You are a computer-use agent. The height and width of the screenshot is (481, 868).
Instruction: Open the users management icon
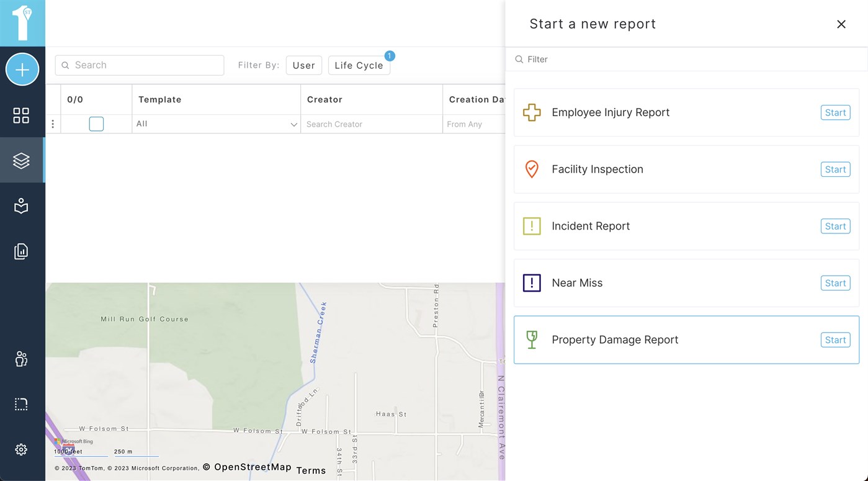[21, 359]
